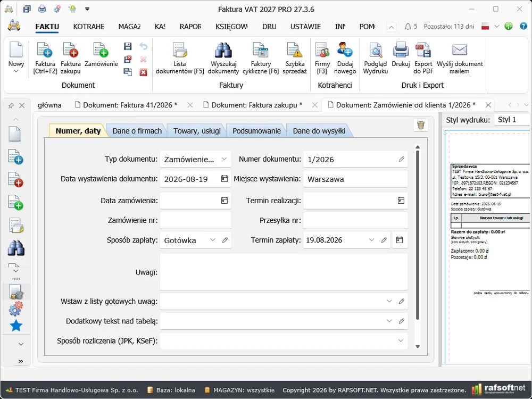Click Dodaj nowego kontrahent icon
The width and height of the screenshot is (532, 399).
345,57
